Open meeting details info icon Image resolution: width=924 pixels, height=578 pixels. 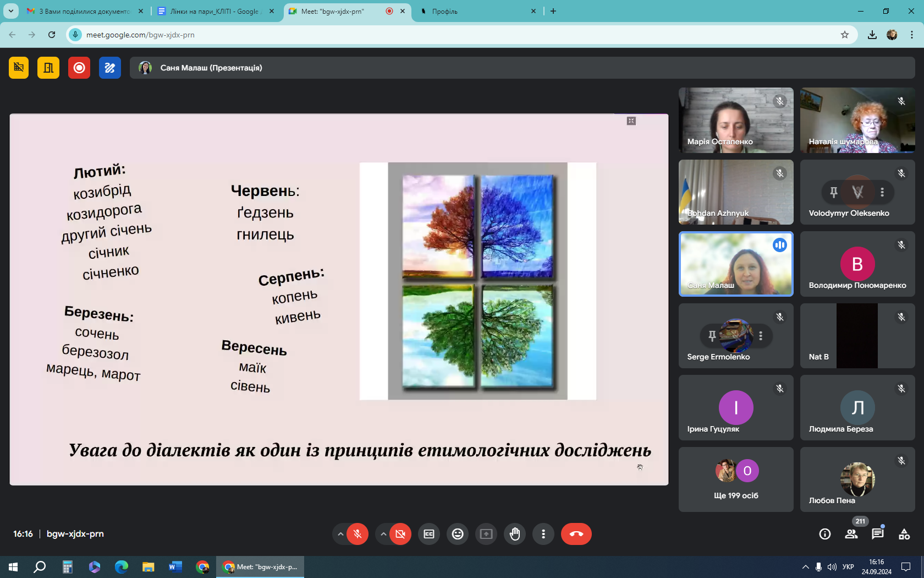(824, 534)
